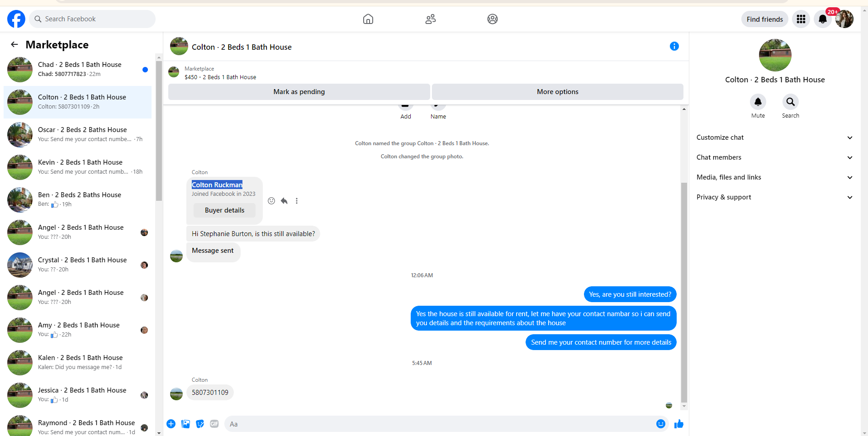This screenshot has width=868, height=436.
Task: Expand Media, files and links section
Action: [x=775, y=177]
